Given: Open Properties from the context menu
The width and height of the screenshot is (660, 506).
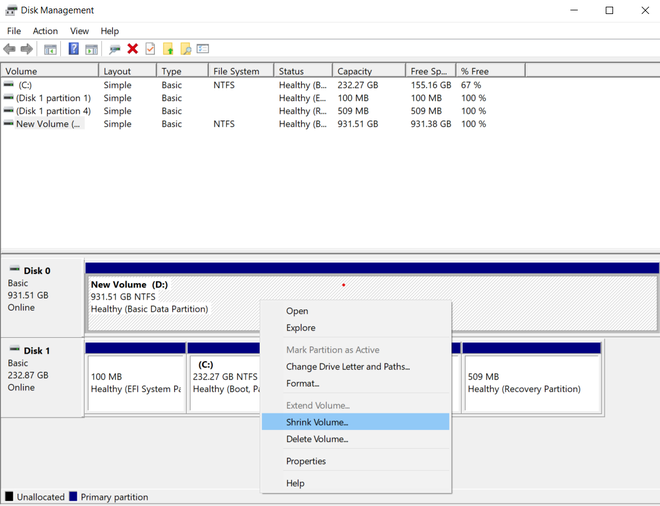Looking at the screenshot, I should pyautogui.click(x=356, y=461).
